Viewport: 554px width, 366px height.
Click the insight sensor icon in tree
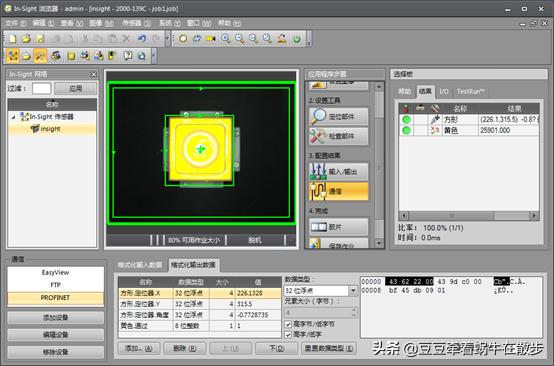(35, 129)
